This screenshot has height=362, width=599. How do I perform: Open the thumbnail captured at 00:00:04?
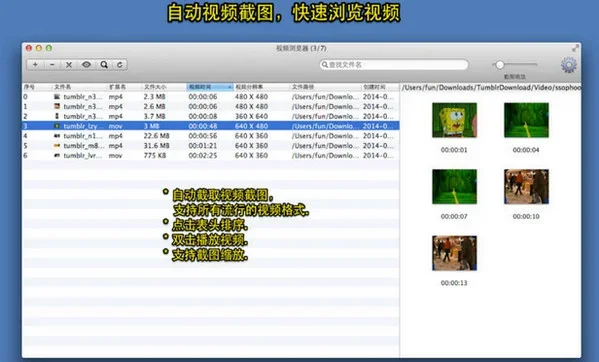[x=526, y=120]
